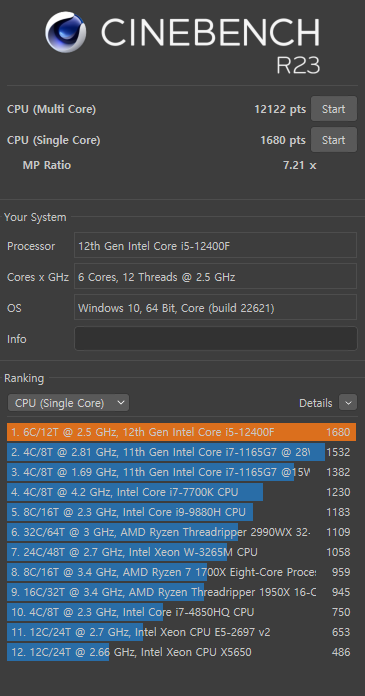
Task: Select the Xeon X5650 ranking row
Action: click(x=181, y=652)
